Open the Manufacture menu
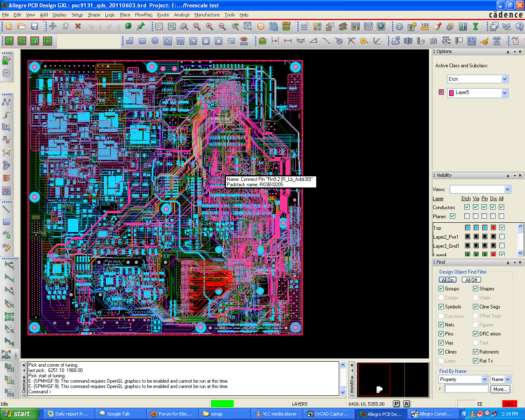 [x=207, y=15]
